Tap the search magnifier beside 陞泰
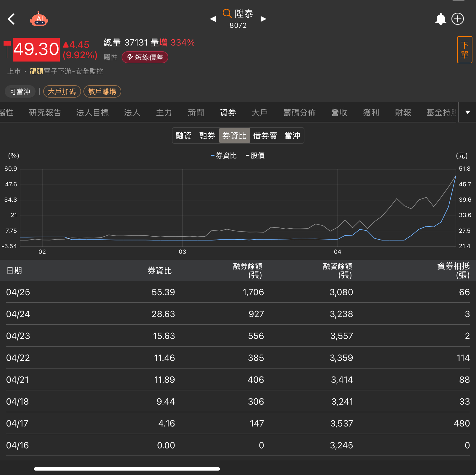476x475 pixels. point(227,13)
